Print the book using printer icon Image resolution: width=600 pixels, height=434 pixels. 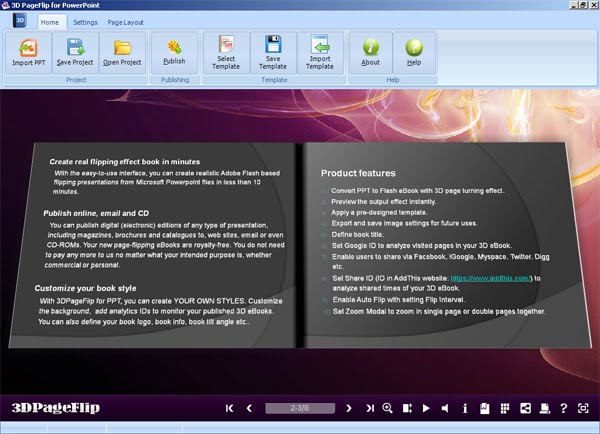pyautogui.click(x=545, y=408)
